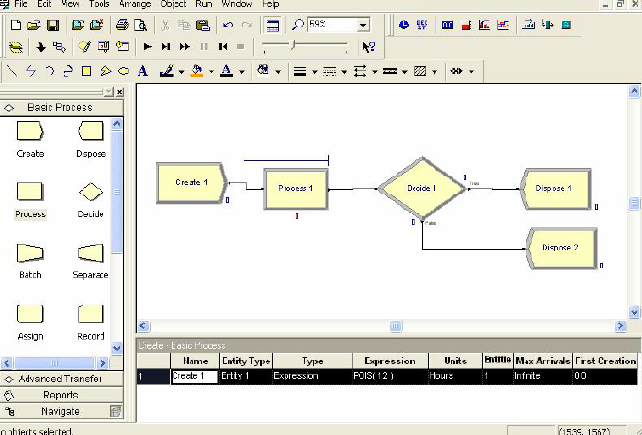Close the project bar panel
Image resolution: width=642 pixels, height=435 pixels.
tap(120, 92)
